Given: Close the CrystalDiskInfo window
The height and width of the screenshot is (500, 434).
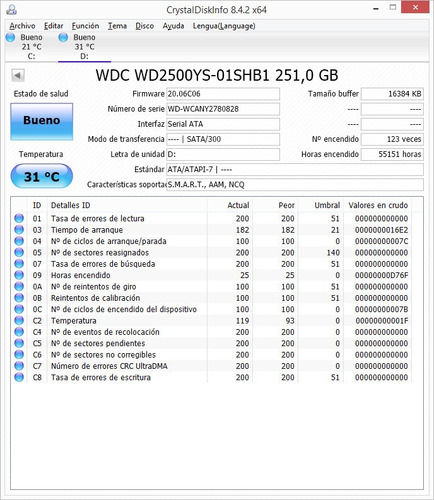Looking at the screenshot, I should pos(415,8).
